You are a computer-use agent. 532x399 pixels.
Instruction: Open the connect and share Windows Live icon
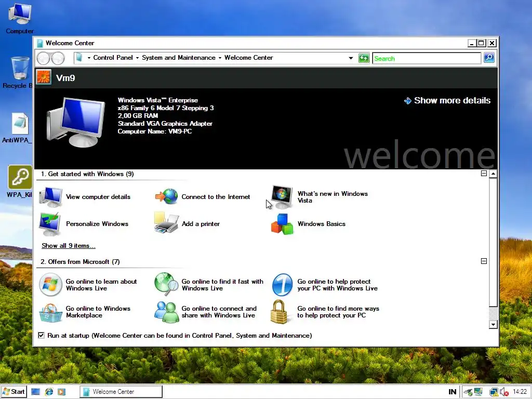[166, 312]
